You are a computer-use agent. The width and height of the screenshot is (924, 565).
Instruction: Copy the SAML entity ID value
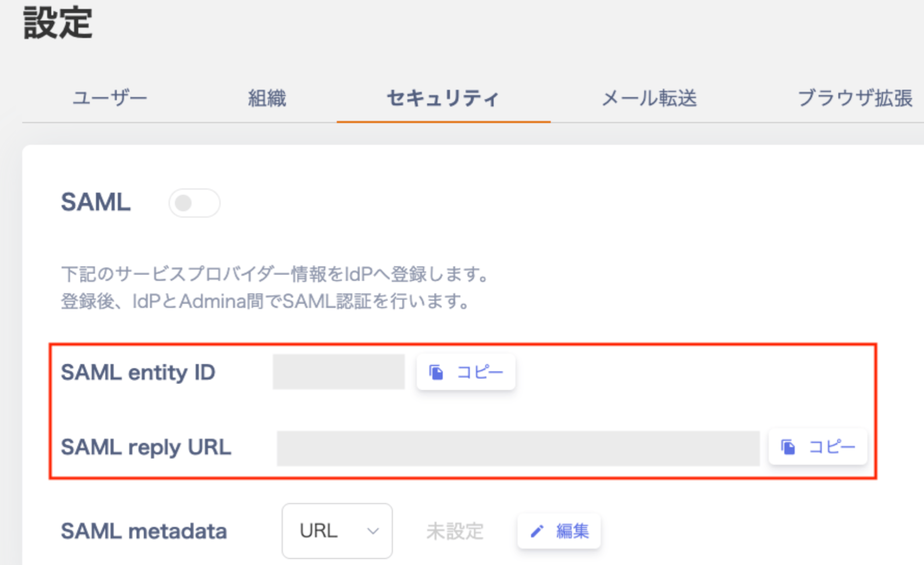[466, 372]
